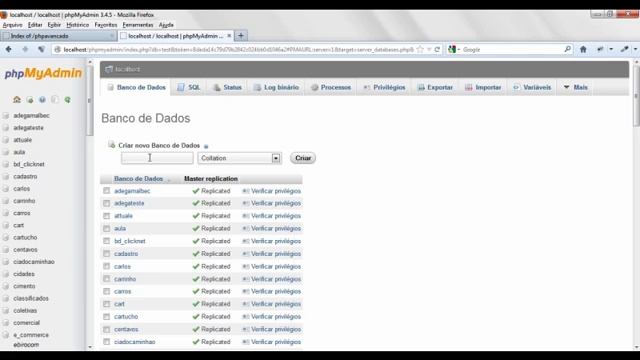This screenshot has width=640, height=360.
Task: Check the carlos database checkbox
Action: coord(107,266)
